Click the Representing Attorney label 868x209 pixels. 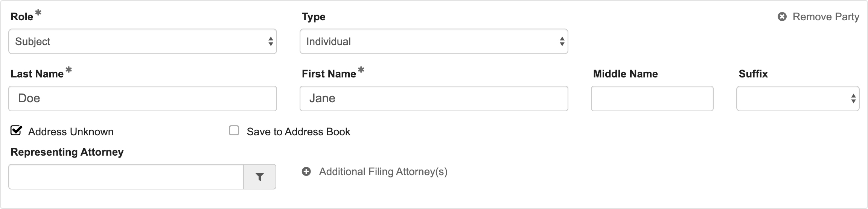pos(67,152)
